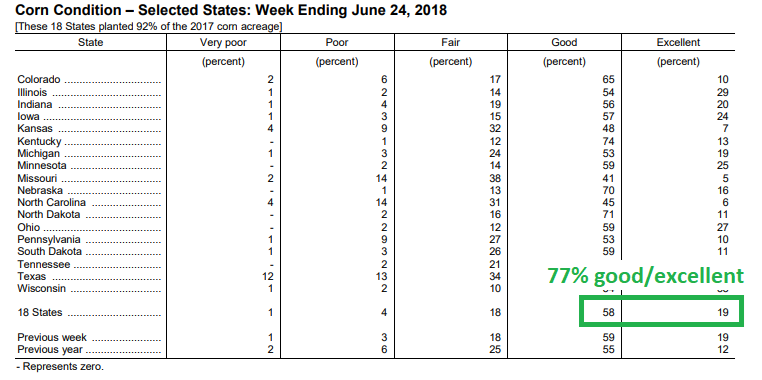Select the Very poor column header
Viewport: 762px width, 380px height.
click(x=223, y=42)
